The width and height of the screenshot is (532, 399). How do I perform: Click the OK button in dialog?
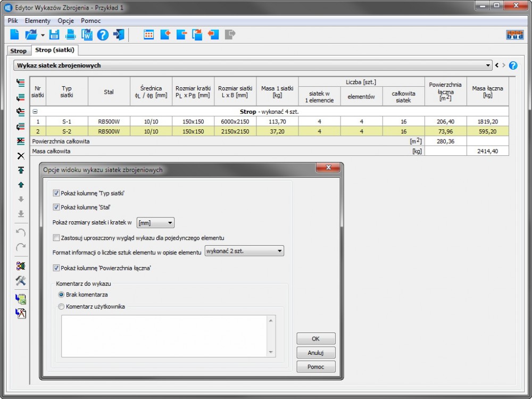pyautogui.click(x=316, y=339)
